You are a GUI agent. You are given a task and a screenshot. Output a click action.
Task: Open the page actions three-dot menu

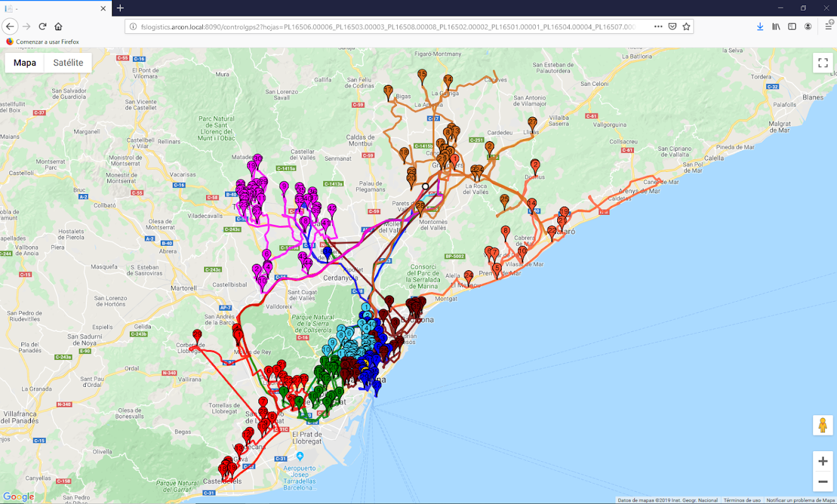click(658, 26)
